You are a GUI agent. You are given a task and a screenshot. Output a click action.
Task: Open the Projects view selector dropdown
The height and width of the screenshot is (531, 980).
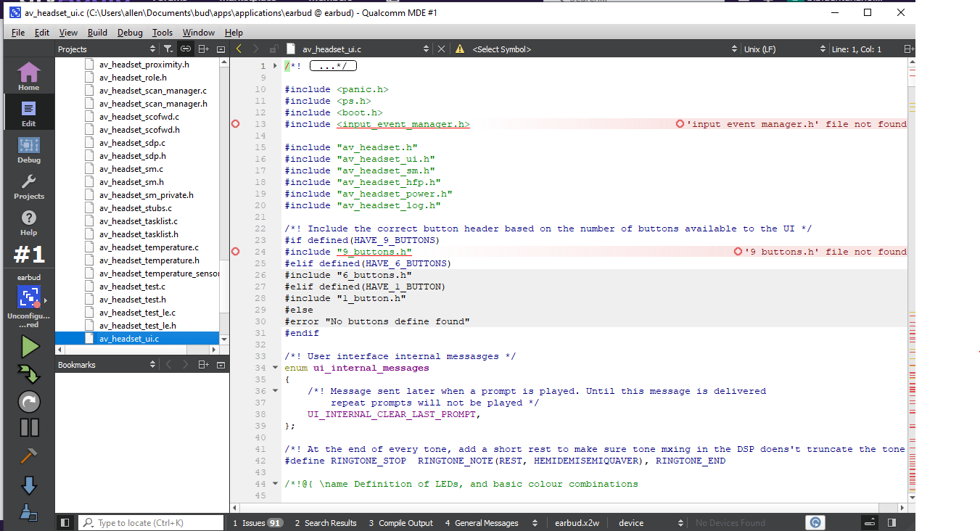pyautogui.click(x=107, y=49)
